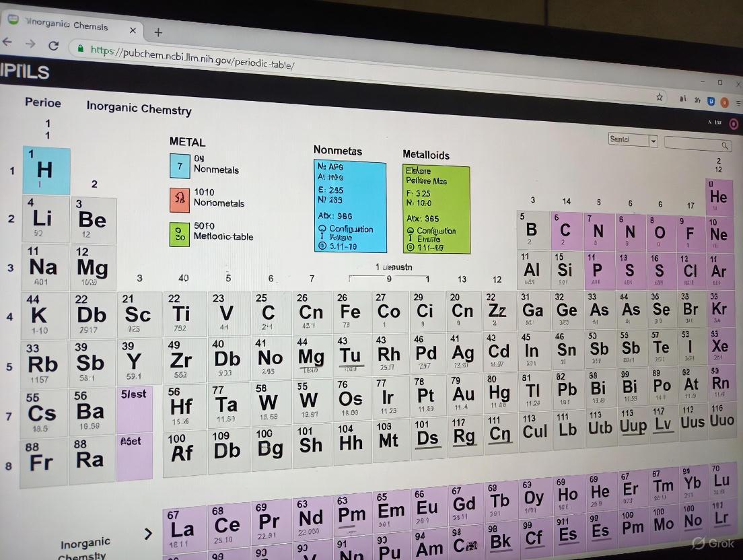Viewport: 743px width, 560px height.
Task: Click the Inorganic Chemstry label at the bottom left
Action: tap(84, 549)
